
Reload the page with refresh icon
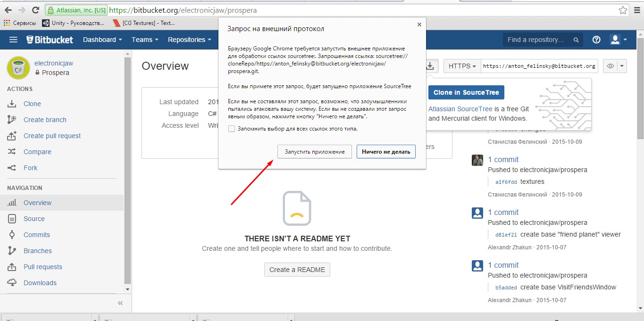[x=35, y=10]
